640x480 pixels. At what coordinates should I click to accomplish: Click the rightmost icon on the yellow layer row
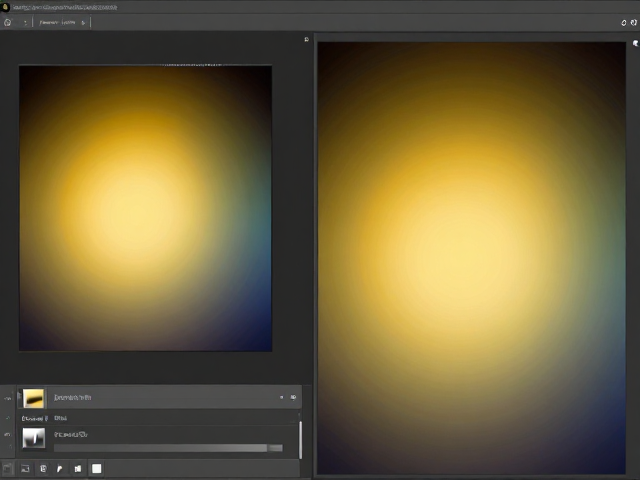(293, 397)
